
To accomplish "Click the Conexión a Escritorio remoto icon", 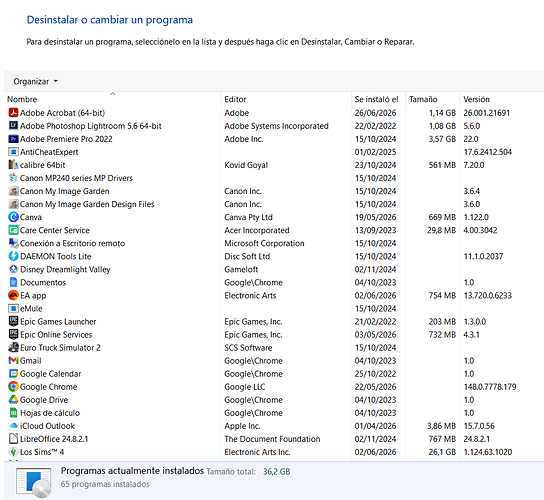I will (13, 243).
